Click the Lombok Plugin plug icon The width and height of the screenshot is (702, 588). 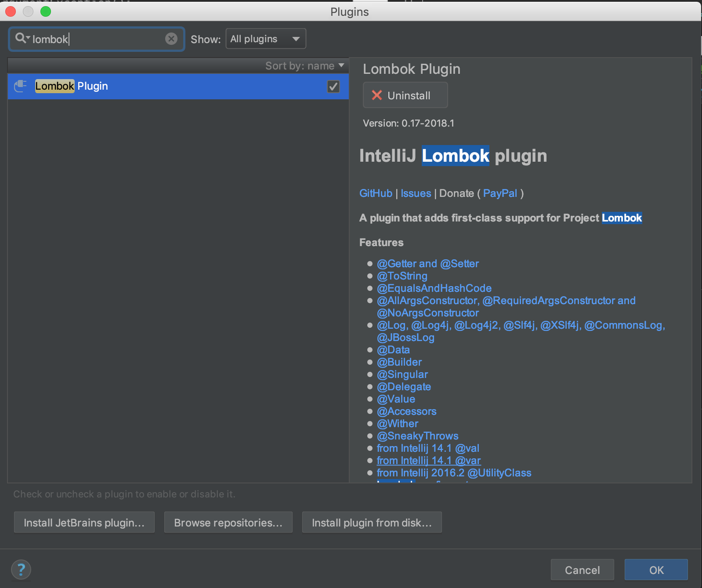pos(20,86)
